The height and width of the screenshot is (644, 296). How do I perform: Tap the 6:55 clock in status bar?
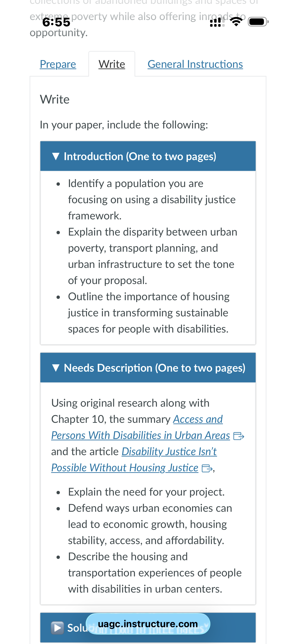click(x=57, y=22)
